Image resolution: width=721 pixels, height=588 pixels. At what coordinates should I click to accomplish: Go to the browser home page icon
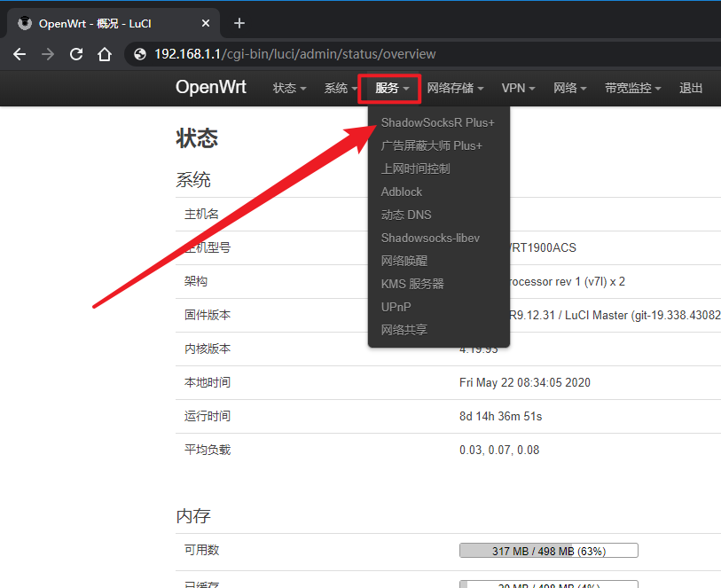click(x=105, y=54)
